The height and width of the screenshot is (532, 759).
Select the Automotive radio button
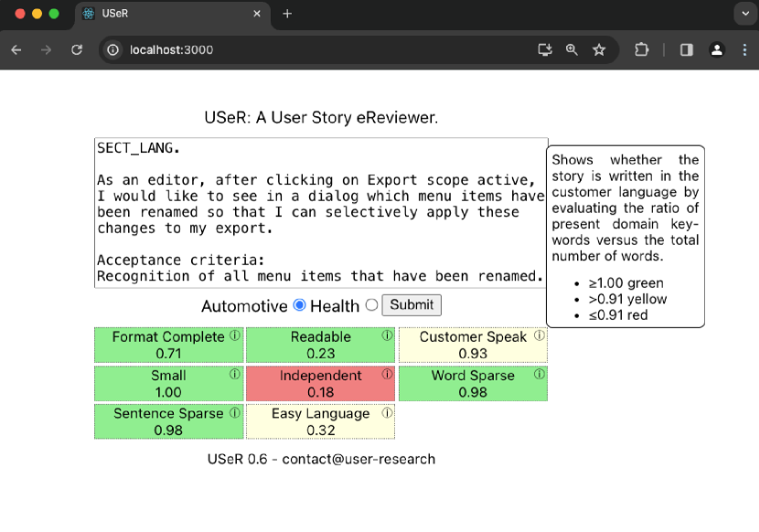299,305
